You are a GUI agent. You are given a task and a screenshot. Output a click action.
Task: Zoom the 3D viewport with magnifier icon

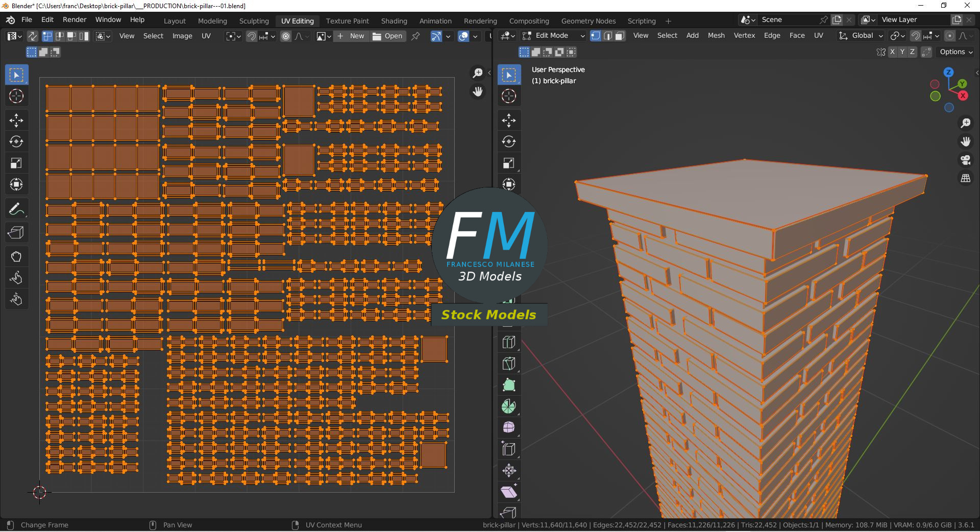click(966, 123)
